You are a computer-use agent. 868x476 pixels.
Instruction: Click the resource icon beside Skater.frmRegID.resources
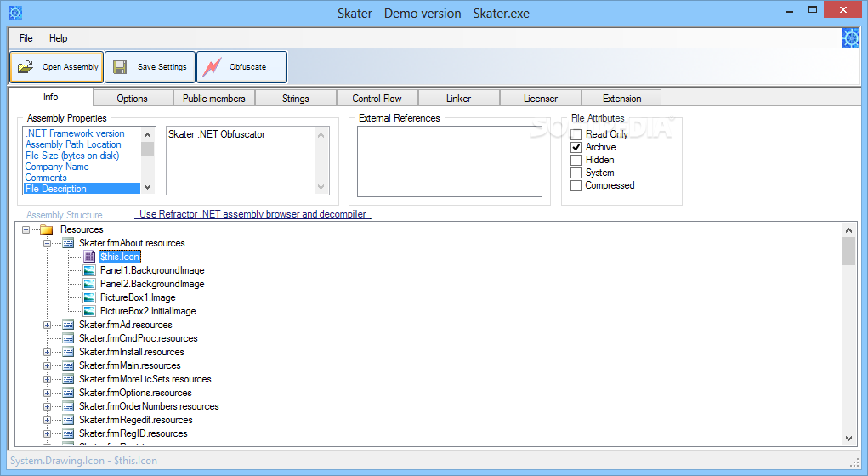[68, 433]
